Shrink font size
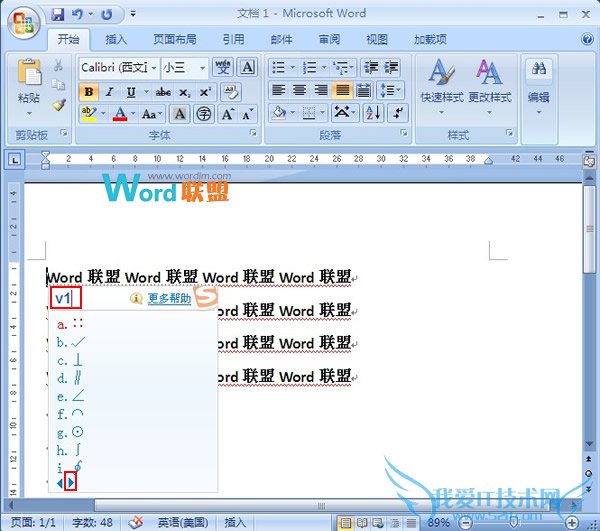 click(x=248, y=114)
